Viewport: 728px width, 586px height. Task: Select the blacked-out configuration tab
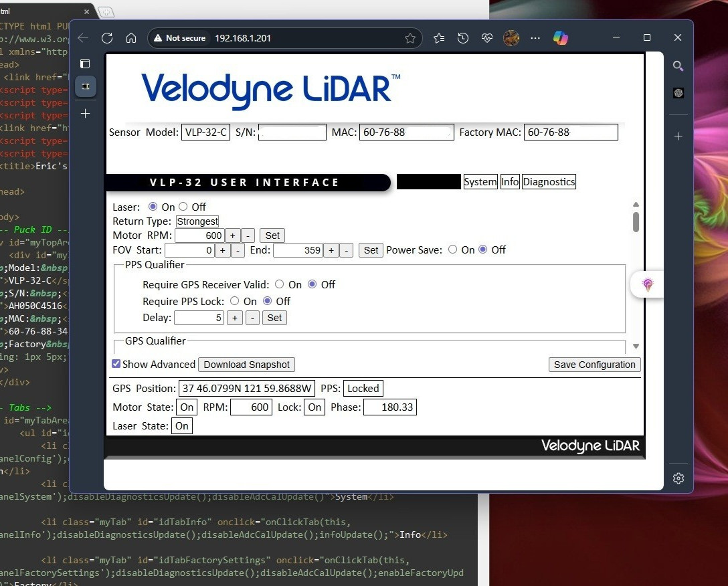(429, 181)
